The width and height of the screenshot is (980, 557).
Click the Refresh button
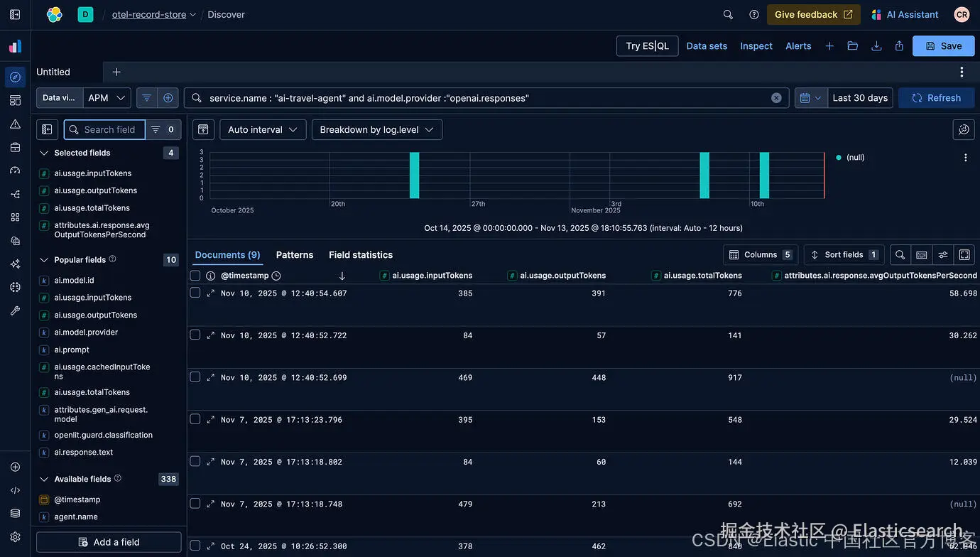[x=936, y=98]
